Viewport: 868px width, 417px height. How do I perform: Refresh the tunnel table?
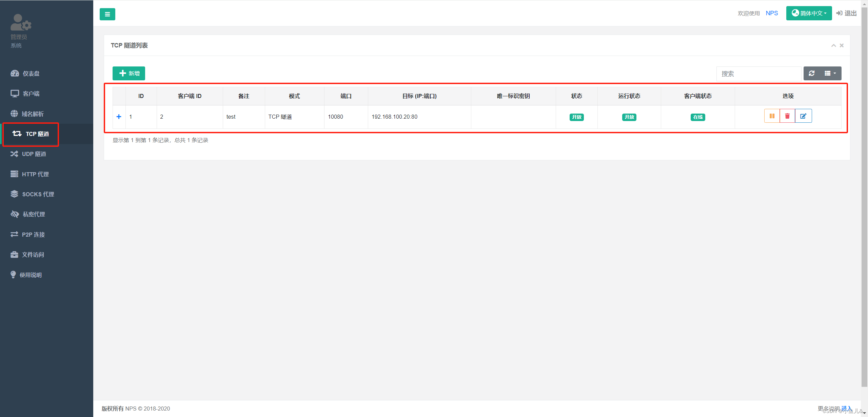[x=812, y=73]
